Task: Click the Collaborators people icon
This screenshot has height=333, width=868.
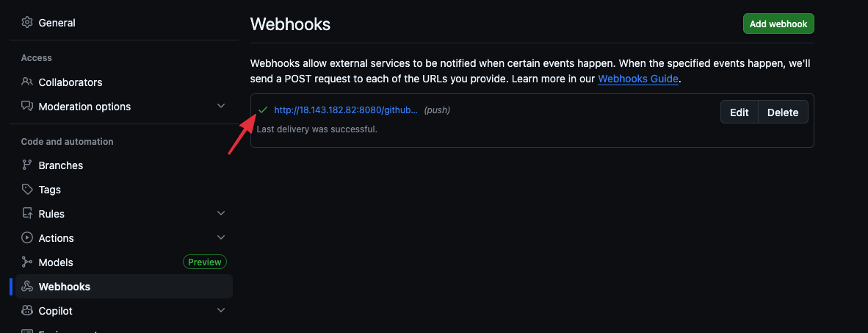Action: pos(27,82)
